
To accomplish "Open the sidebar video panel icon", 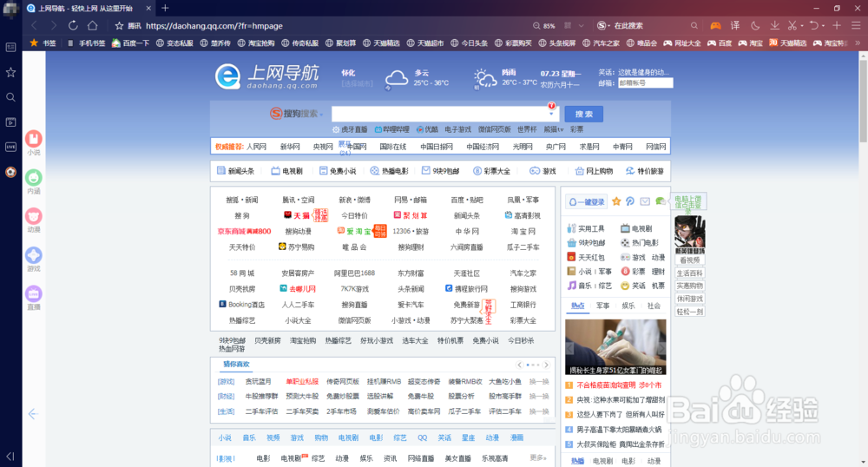I will tap(10, 122).
